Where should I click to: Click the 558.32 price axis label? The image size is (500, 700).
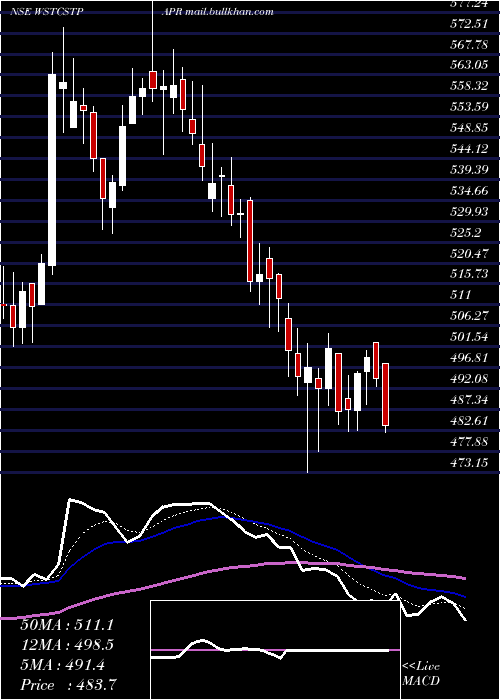(x=468, y=86)
